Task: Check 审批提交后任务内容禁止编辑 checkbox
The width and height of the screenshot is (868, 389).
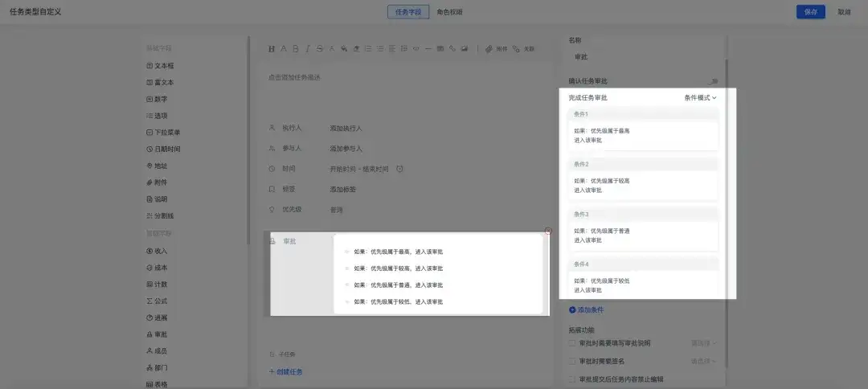Action: pyautogui.click(x=572, y=379)
